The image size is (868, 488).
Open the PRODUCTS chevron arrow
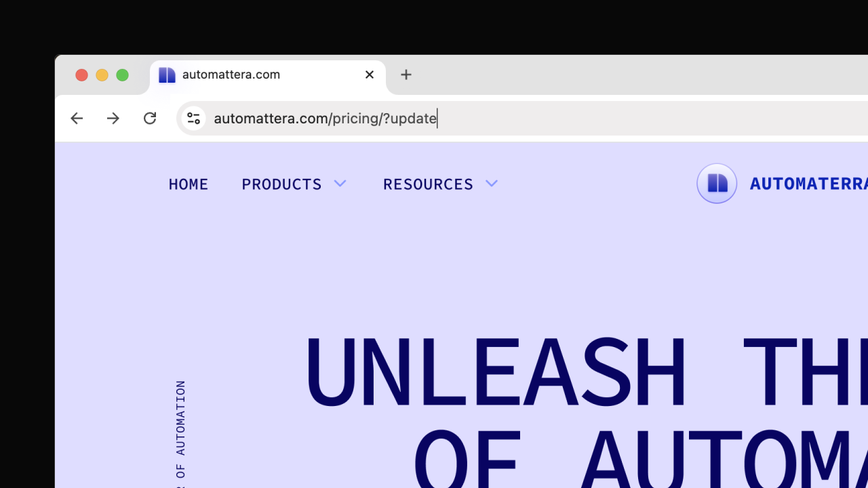(x=340, y=183)
